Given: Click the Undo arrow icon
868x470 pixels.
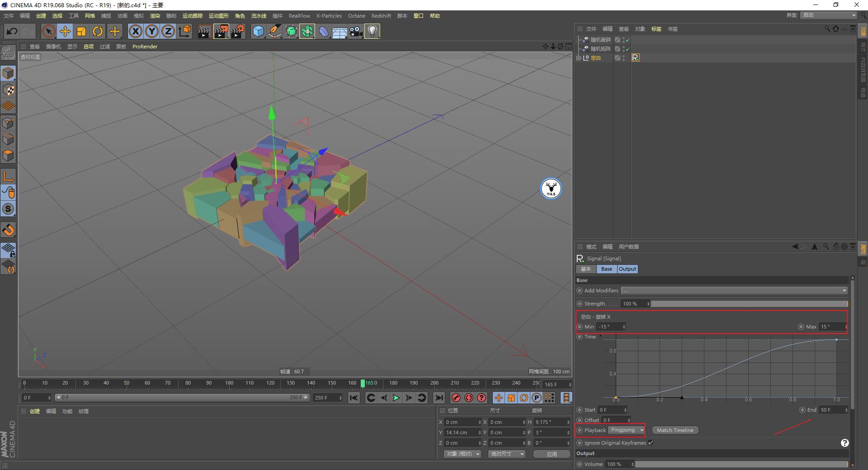Looking at the screenshot, I should [x=12, y=31].
